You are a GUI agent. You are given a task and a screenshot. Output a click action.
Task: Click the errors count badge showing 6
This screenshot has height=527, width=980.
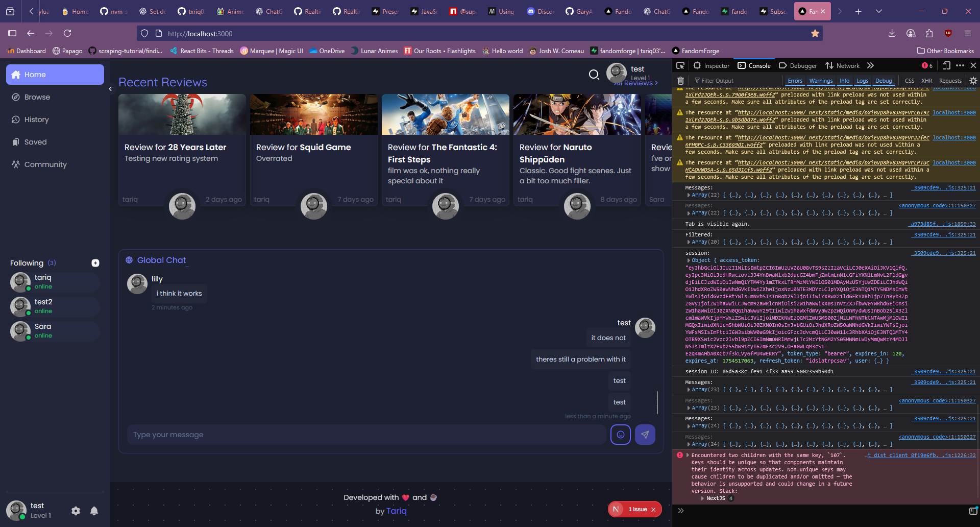point(927,65)
